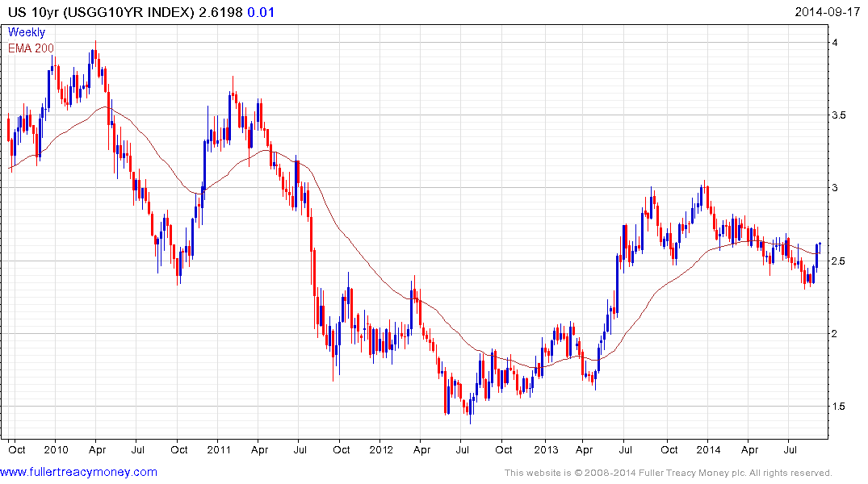Click the Weekly timeframe label
The width and height of the screenshot is (868, 484).
[x=27, y=32]
